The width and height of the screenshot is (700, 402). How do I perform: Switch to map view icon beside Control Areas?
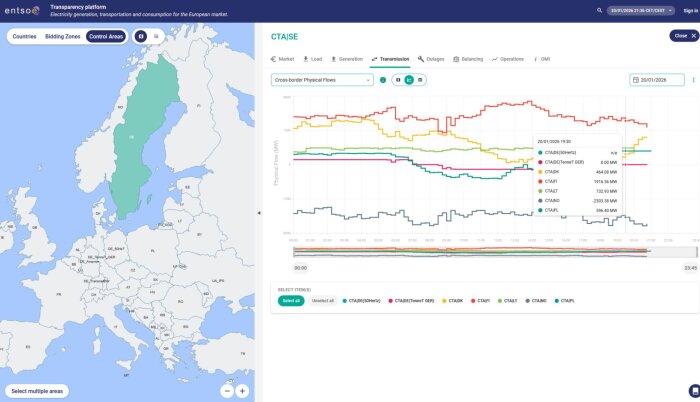pos(141,36)
